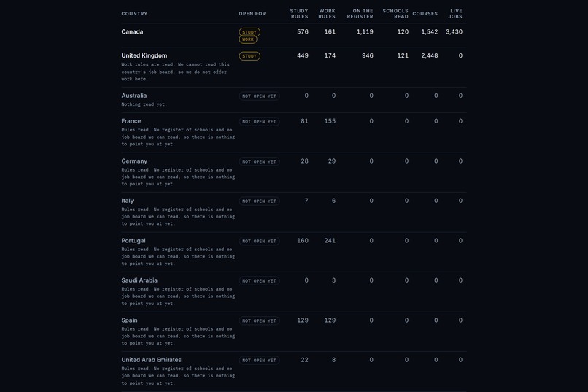Click Canada's courses value 1,542

click(x=430, y=31)
